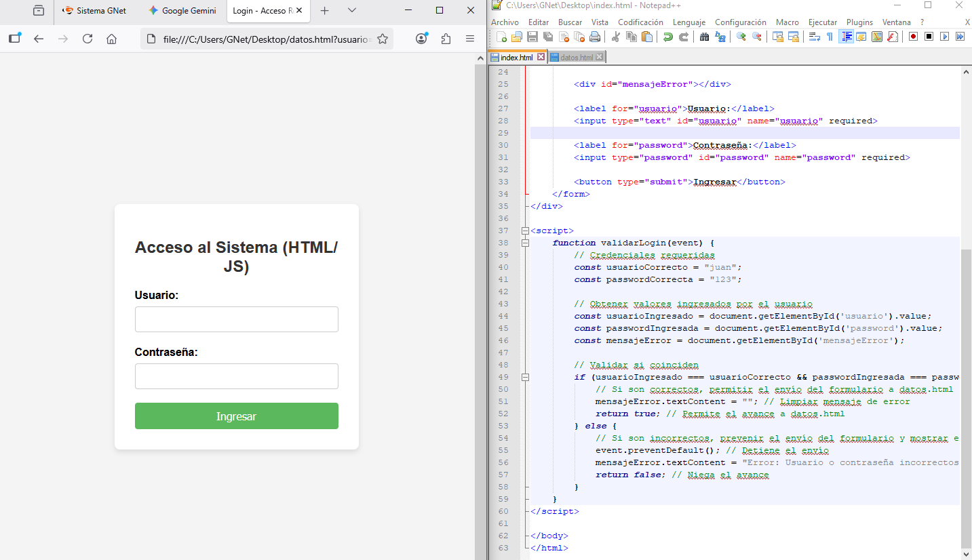Reload the page in the browser
This screenshot has width=972, height=560.
point(88,39)
